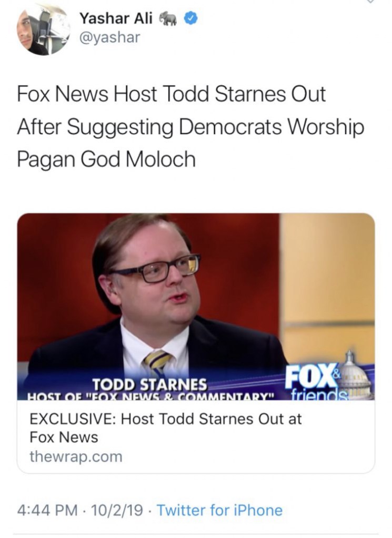This screenshot has width=392, height=538.
Task: Click the Host of Fox News & Commentary subtitle
Action: click(152, 397)
